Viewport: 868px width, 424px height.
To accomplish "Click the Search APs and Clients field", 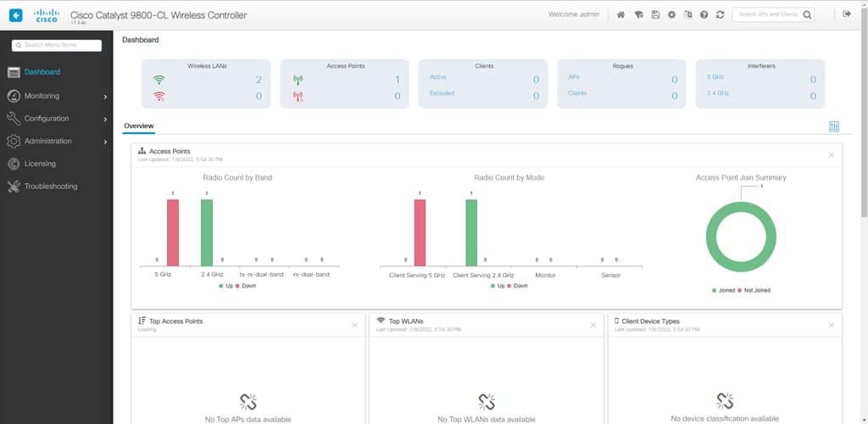I will pos(768,14).
